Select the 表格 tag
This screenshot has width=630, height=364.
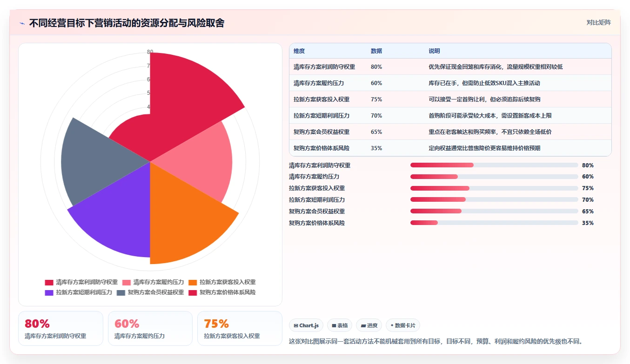click(340, 325)
